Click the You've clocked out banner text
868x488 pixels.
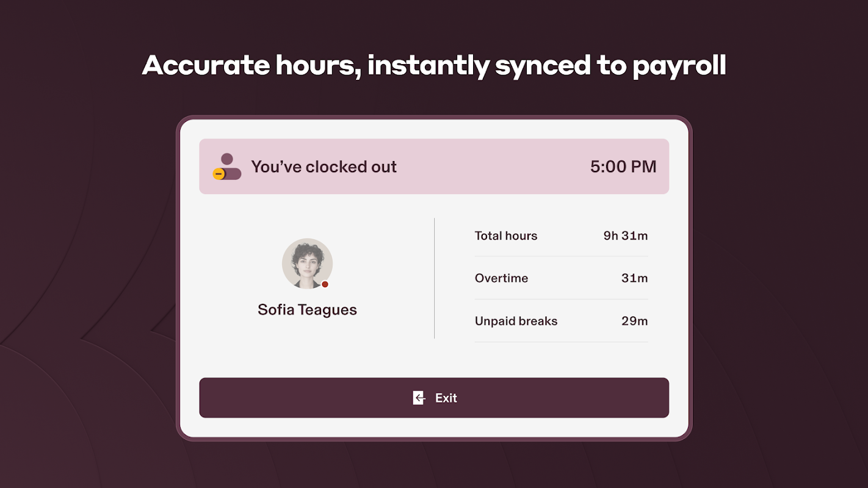click(x=324, y=167)
